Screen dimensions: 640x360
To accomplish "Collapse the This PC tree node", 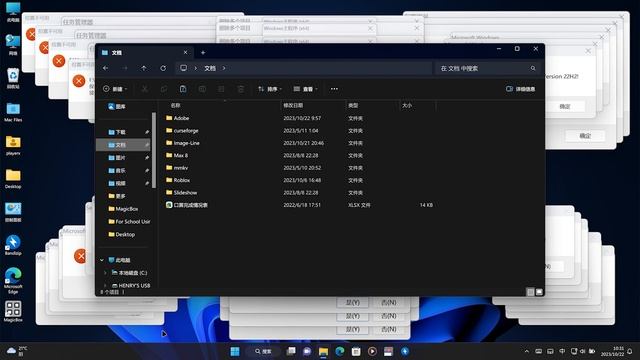I will click(x=102, y=260).
